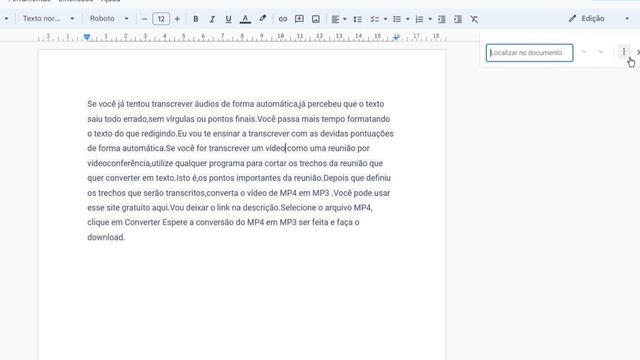This screenshot has height=360, width=640.
Task: Click the pencil icon beside Edição
Action: click(x=572, y=18)
